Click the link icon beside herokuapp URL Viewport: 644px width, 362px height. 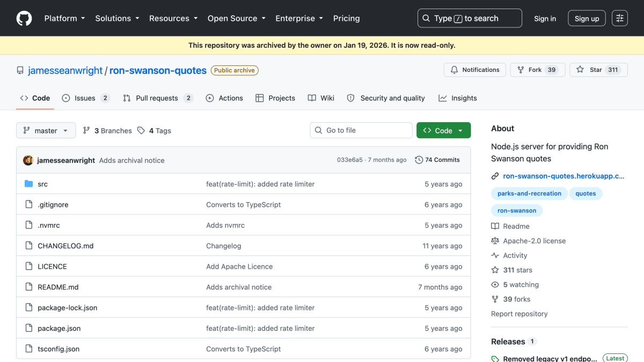pos(495,176)
